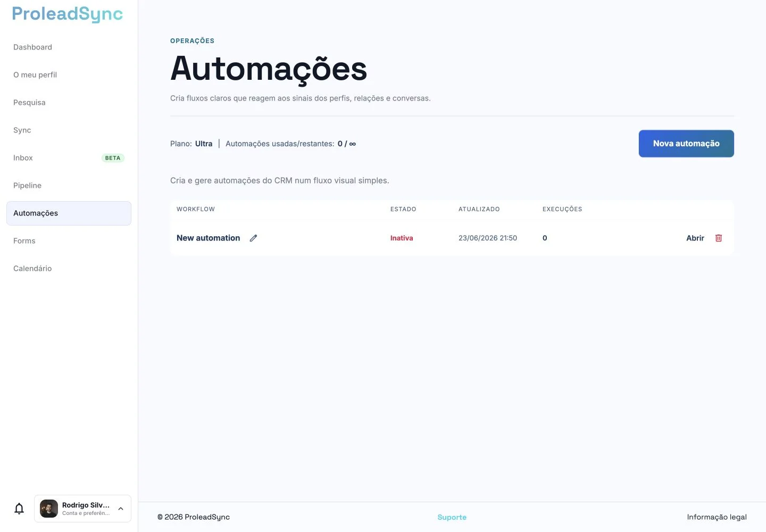The image size is (766, 532).
Task: Click the ATUALIZADO column header
Action: 479,209
